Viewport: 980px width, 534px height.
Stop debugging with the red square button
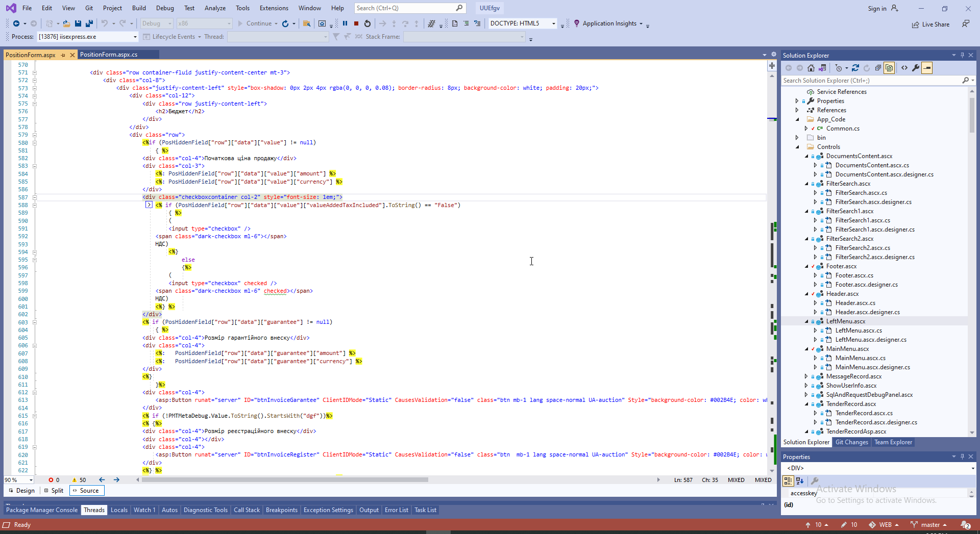pos(356,23)
